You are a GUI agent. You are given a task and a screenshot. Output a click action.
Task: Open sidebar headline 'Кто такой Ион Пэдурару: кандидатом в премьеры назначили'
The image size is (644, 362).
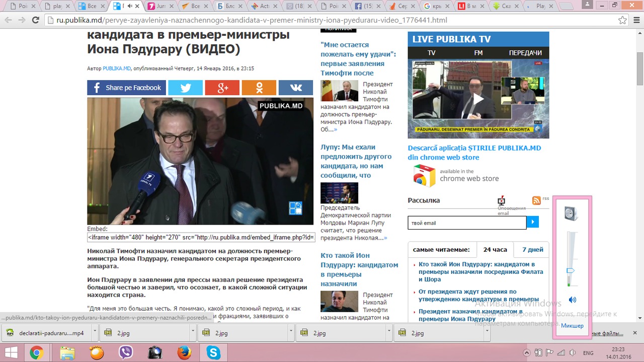pyautogui.click(x=359, y=269)
